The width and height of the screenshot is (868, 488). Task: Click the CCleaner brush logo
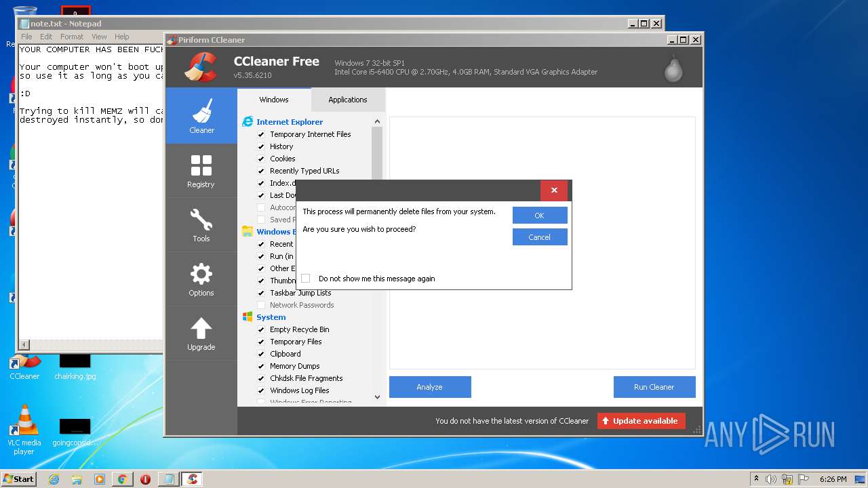201,67
